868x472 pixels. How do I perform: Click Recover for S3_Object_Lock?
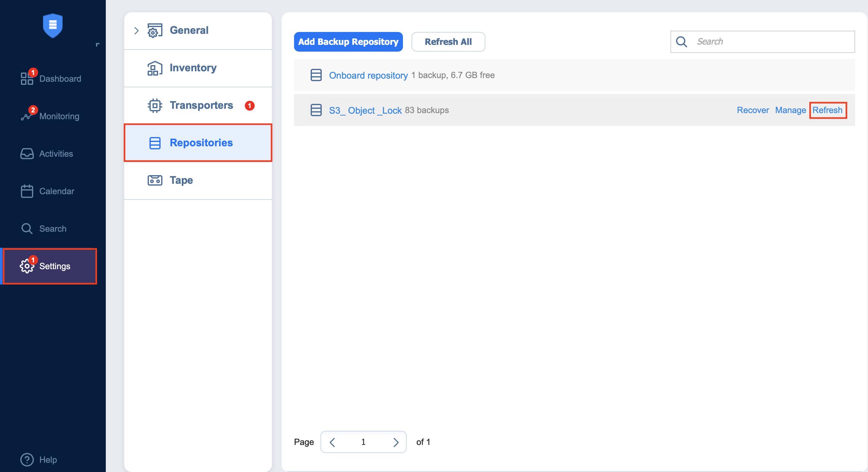[x=753, y=110]
